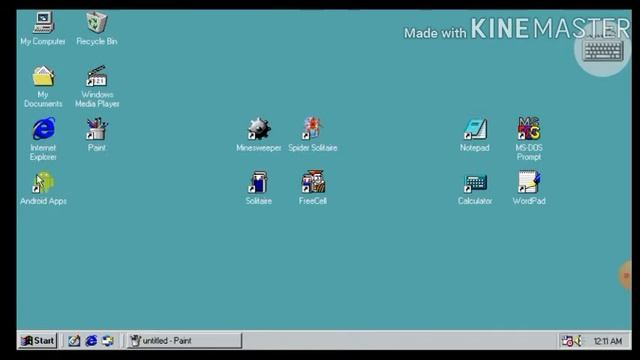This screenshot has height=360, width=640.
Task: Click the volume speaker tray icon
Action: (578, 340)
